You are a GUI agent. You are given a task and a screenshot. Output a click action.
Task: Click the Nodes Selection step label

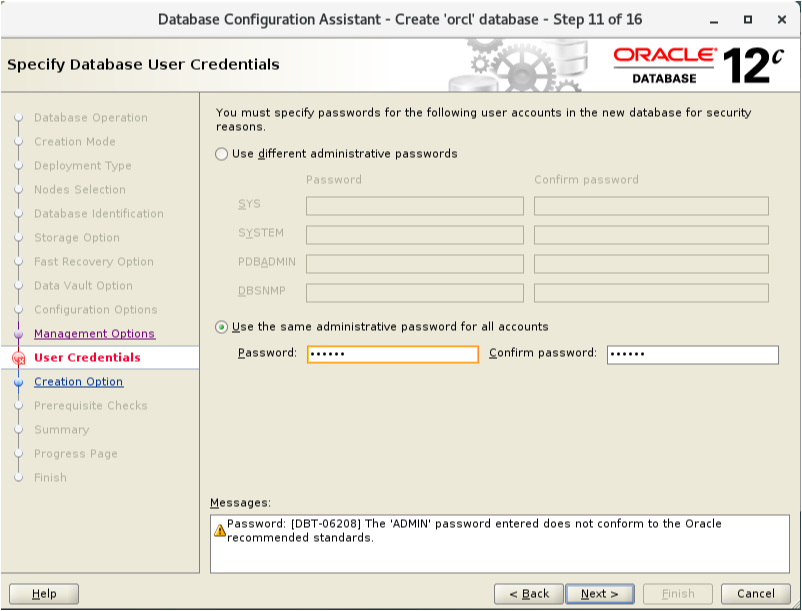[x=80, y=190]
